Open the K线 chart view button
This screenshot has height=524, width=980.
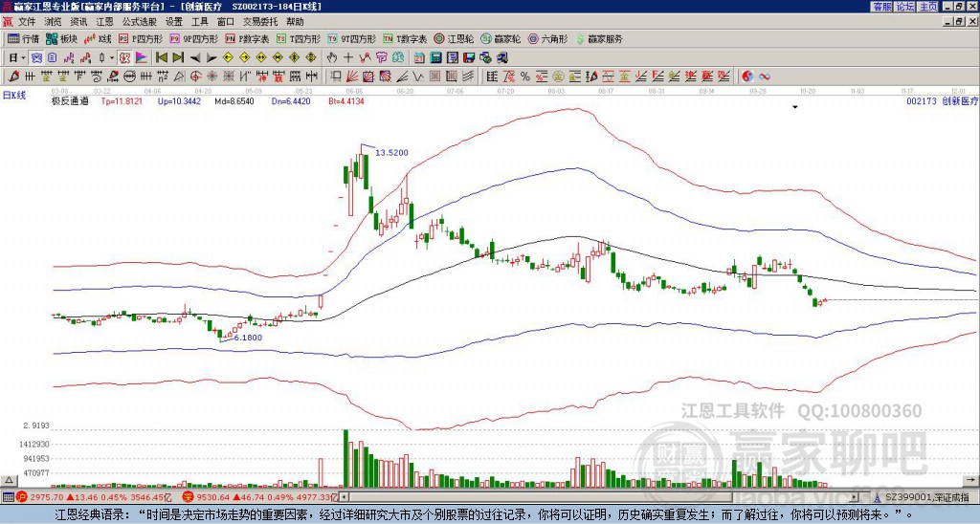(x=99, y=38)
